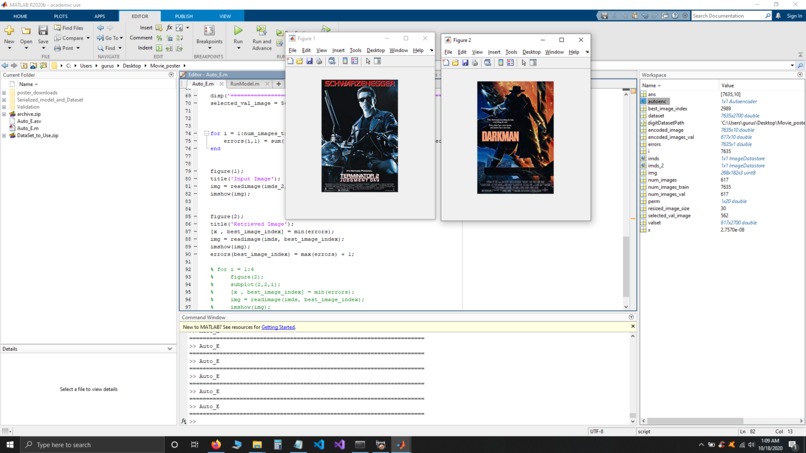Select best_image_index variable in Workspace
This screenshot has width=806, height=453.
[667, 109]
